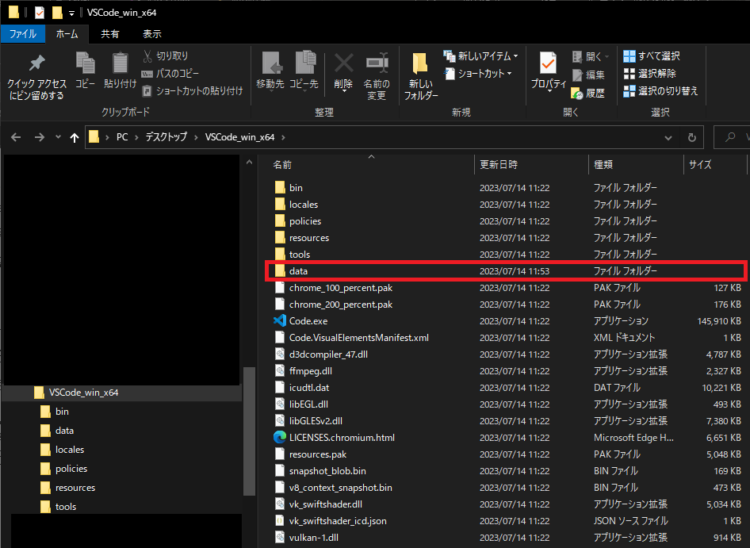Click Invert Selection (選択の切り替え)
This screenshot has height=548, width=750.
661,91
